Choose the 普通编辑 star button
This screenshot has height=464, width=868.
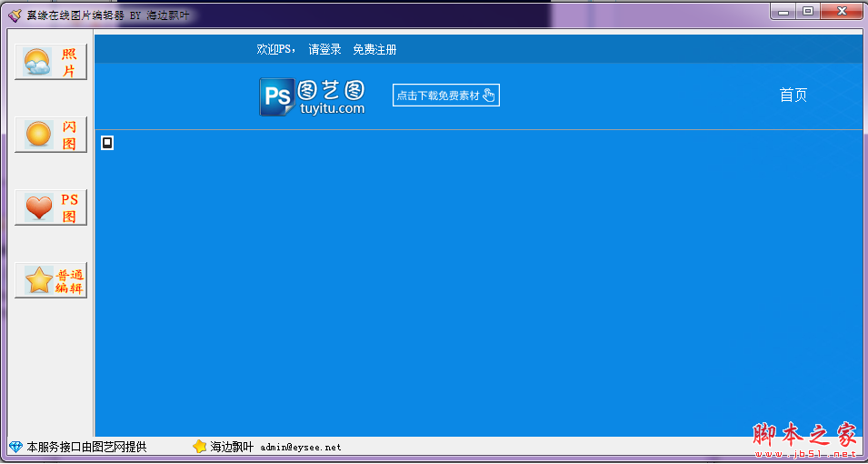click(x=51, y=280)
